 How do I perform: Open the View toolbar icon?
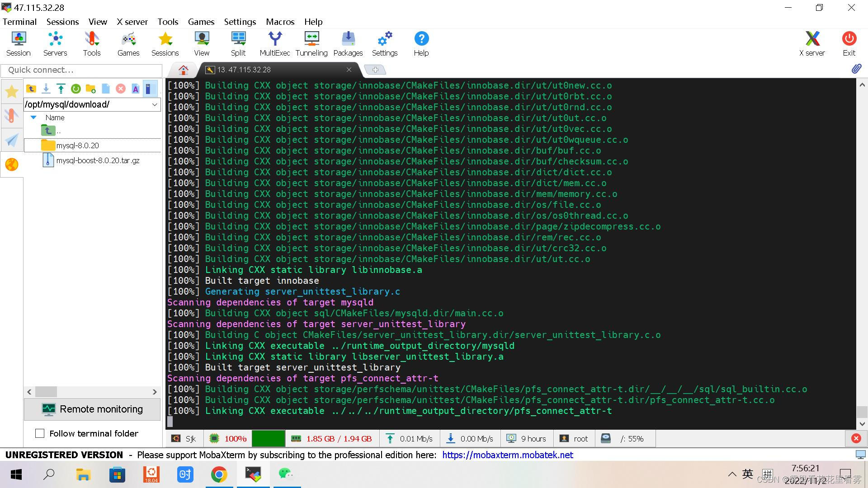(202, 44)
